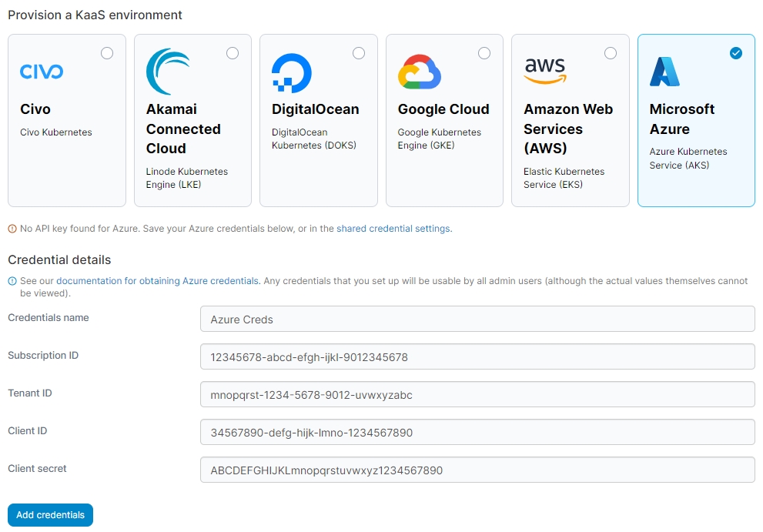Click the Microsoft Azure logo

click(664, 72)
